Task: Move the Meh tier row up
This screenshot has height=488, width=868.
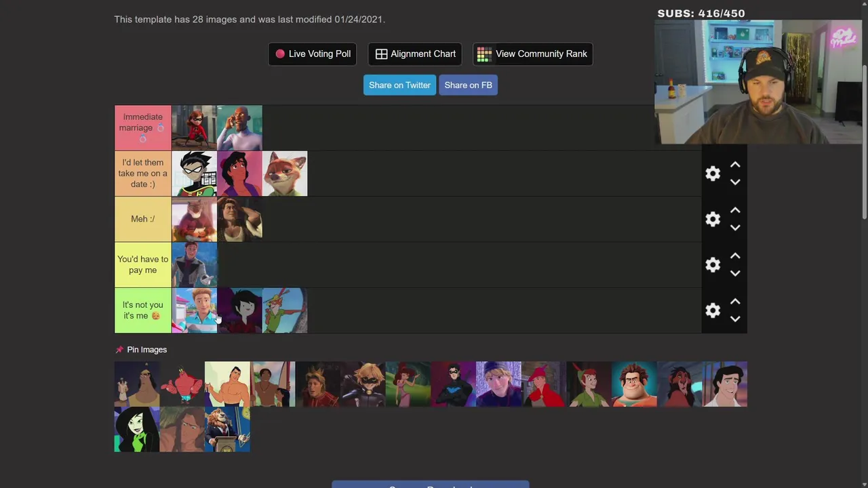Action: (x=735, y=210)
